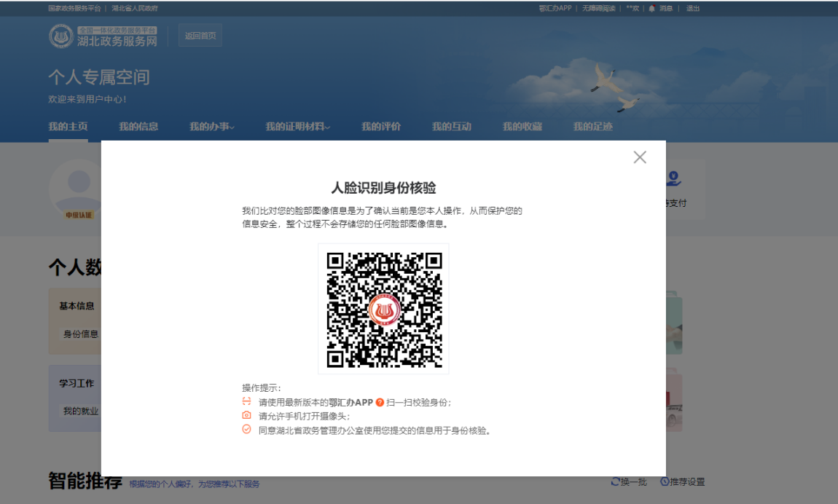
Task: Switch to 我的评价 tab
Action: tap(381, 127)
